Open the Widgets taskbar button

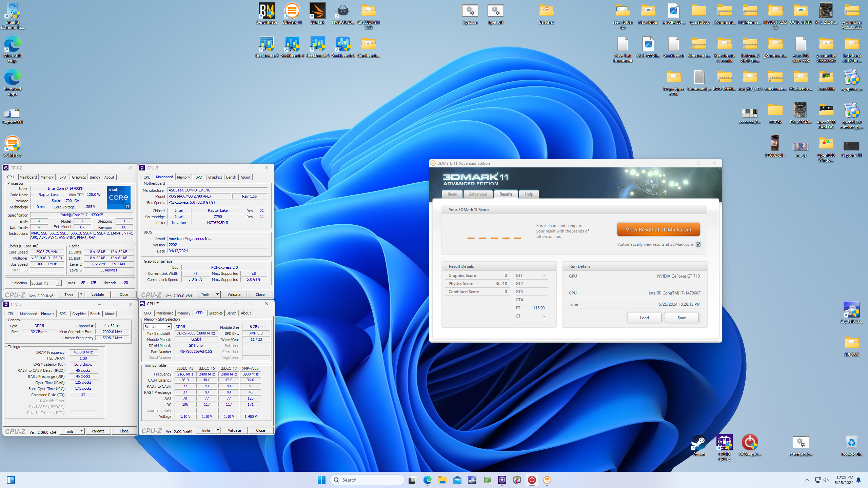click(11, 480)
